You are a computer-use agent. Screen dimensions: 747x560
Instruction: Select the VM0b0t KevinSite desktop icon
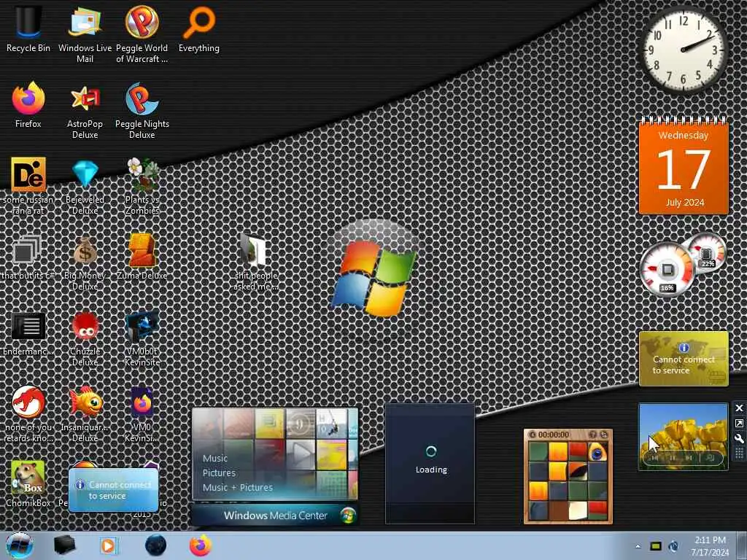coord(142,337)
